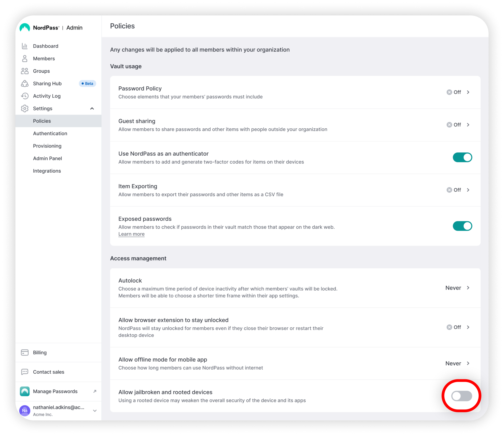Image resolution: width=504 pixels, height=436 pixels.
Task: Click the Policies page title
Action: tap(122, 26)
